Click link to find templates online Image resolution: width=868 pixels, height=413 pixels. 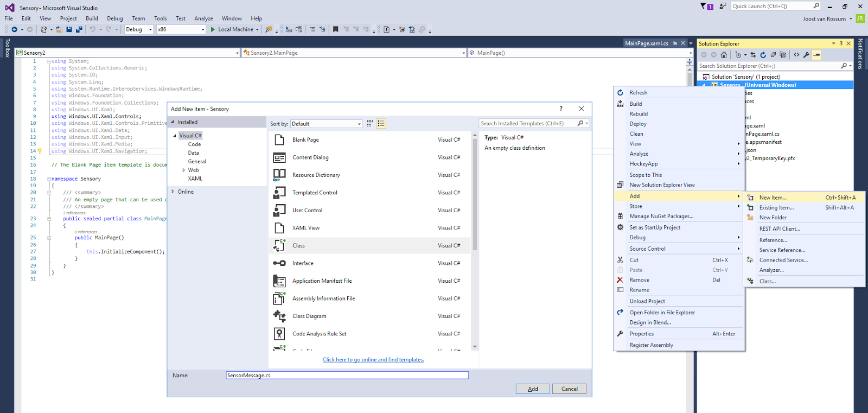pos(373,359)
